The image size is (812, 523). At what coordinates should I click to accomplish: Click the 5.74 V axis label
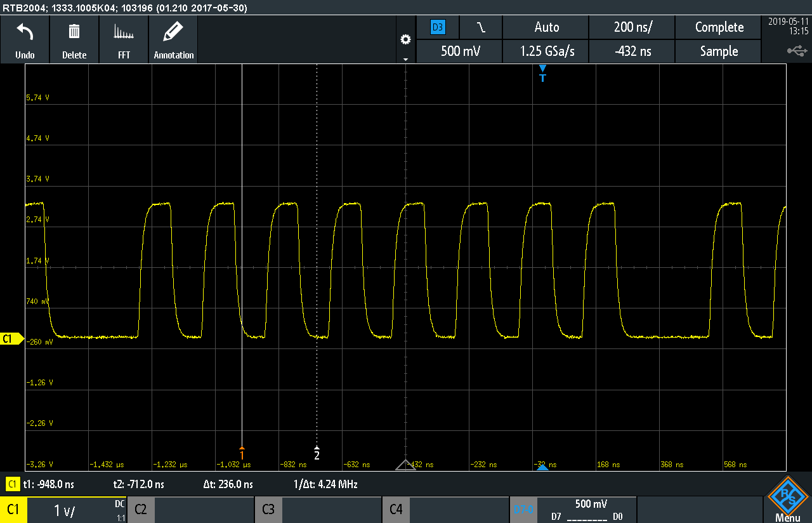click(x=37, y=98)
